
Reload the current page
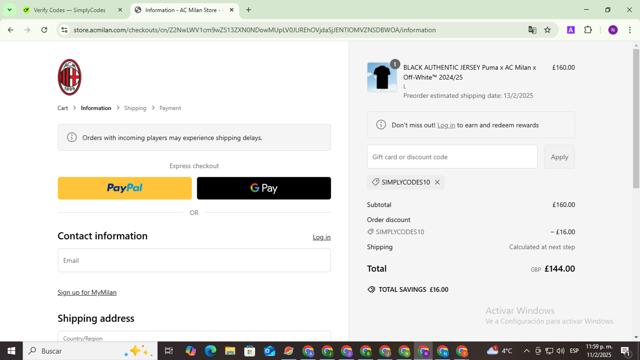tap(44, 30)
